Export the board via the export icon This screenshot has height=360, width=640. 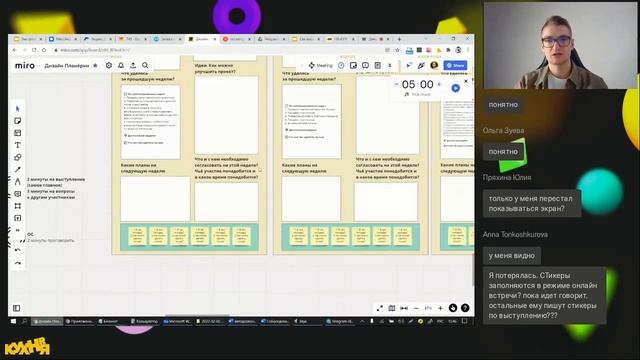pos(133,65)
